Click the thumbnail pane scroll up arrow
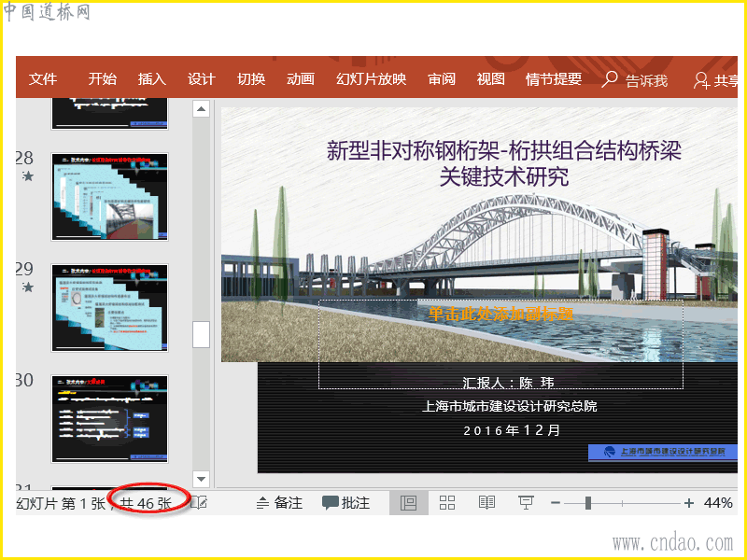 [201, 109]
